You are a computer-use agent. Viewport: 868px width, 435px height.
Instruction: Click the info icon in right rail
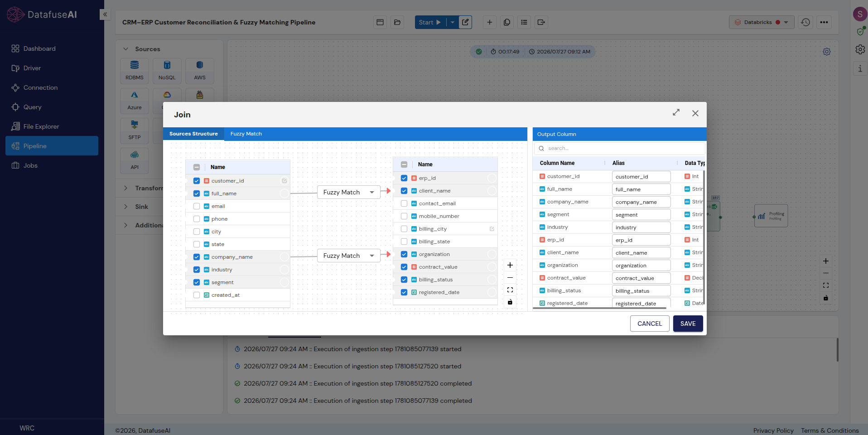(x=860, y=69)
